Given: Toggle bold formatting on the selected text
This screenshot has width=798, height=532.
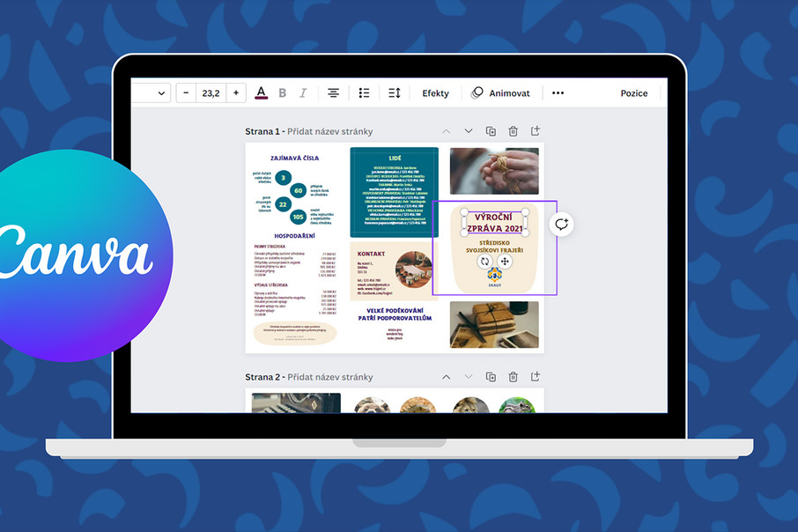Looking at the screenshot, I should tap(283, 93).
